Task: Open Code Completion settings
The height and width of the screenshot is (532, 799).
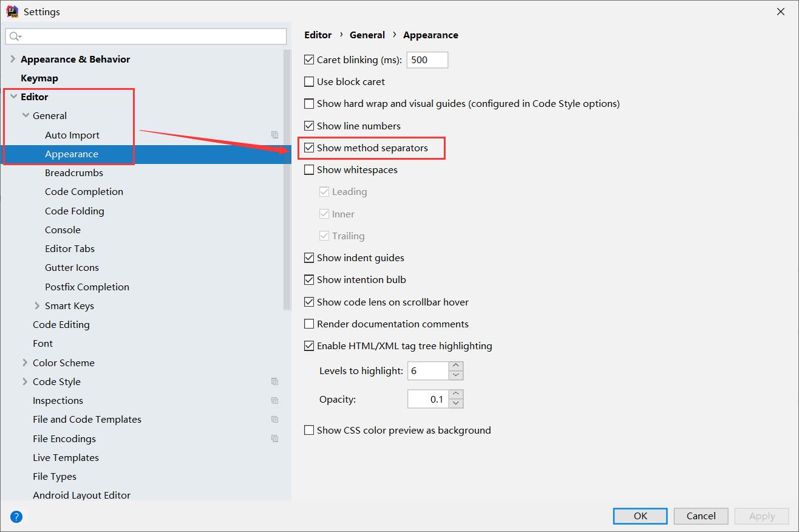Action: coord(84,191)
